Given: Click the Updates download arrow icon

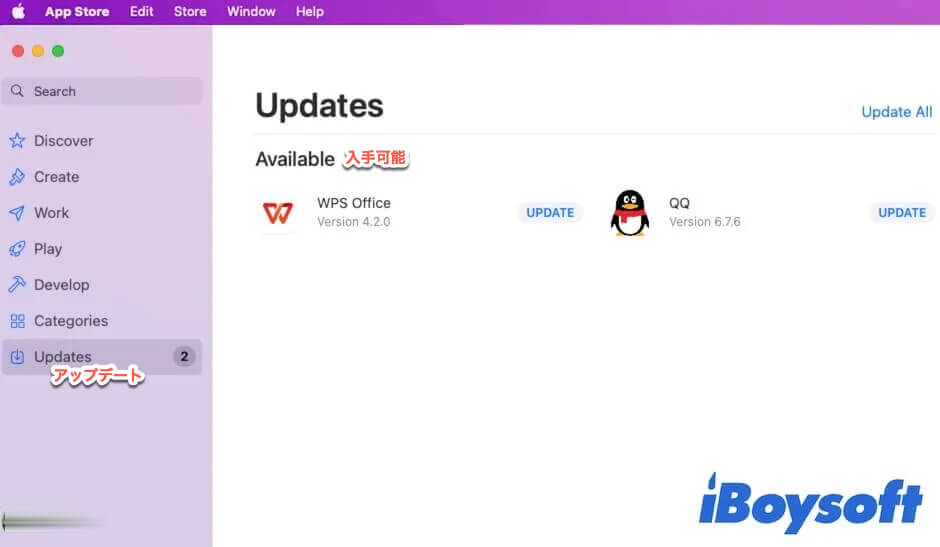Looking at the screenshot, I should point(17,357).
